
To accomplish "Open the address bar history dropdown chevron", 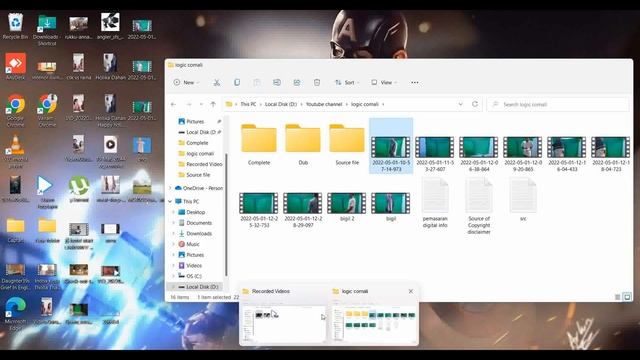I will pos(460,104).
